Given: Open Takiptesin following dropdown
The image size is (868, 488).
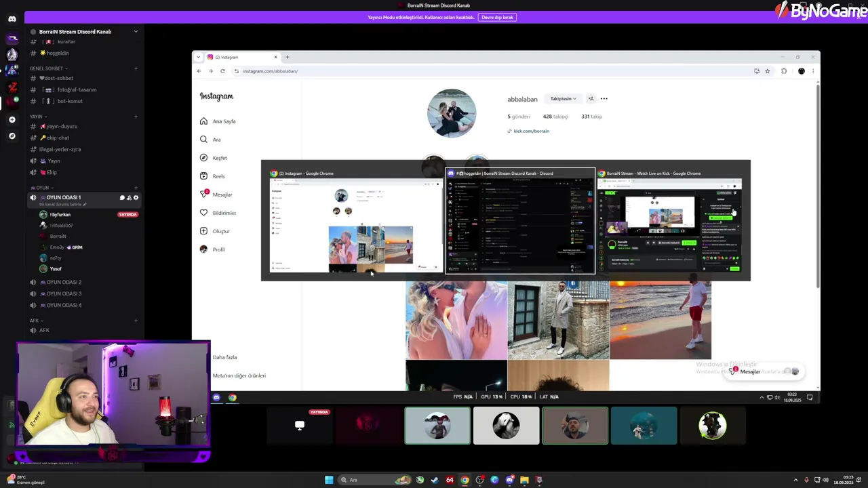Looking at the screenshot, I should pyautogui.click(x=564, y=99).
